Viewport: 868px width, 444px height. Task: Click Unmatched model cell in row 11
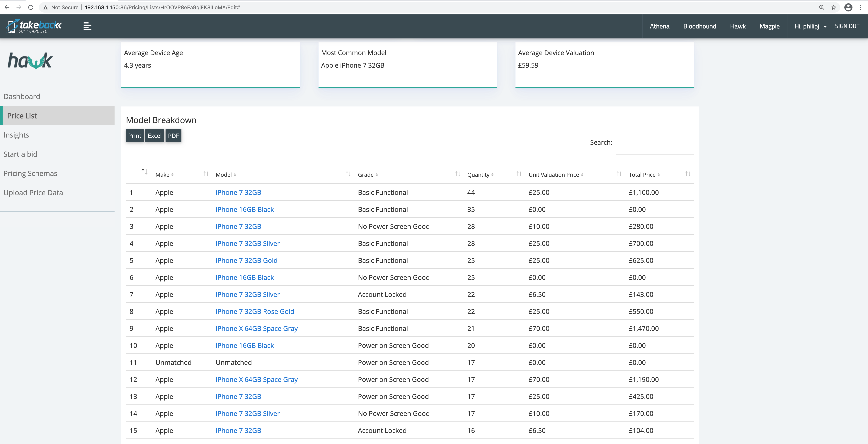[x=234, y=362]
